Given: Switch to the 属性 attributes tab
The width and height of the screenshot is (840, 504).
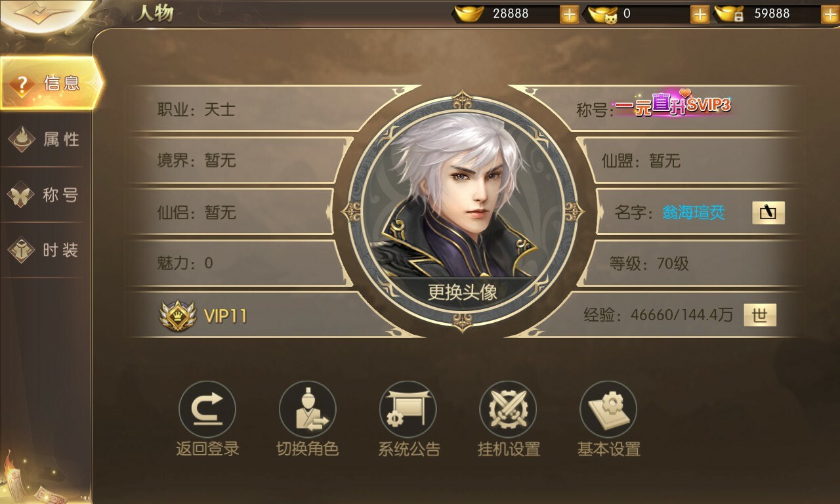Looking at the screenshot, I should 45,139.
